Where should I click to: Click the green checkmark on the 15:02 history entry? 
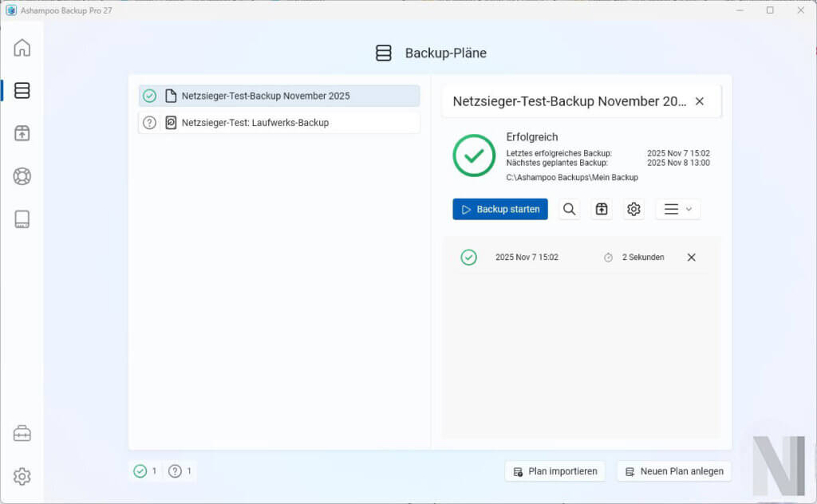pos(469,257)
